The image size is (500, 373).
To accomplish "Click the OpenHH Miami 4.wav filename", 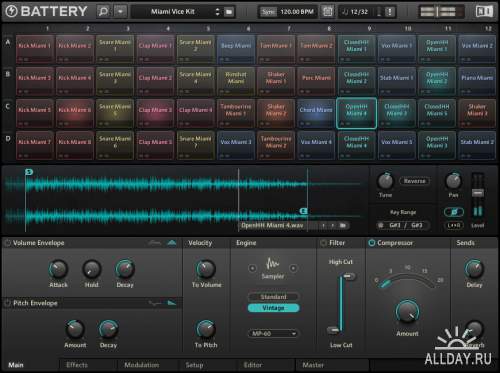I will click(x=272, y=226).
